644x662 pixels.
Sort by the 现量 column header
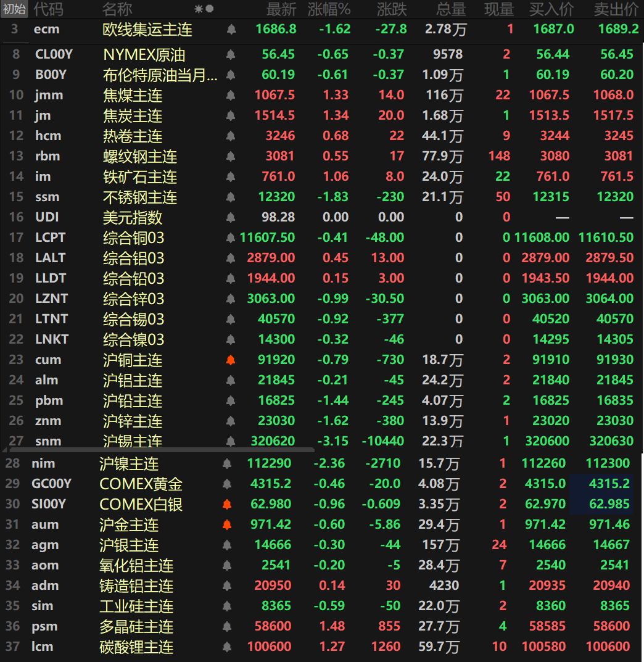coord(499,9)
